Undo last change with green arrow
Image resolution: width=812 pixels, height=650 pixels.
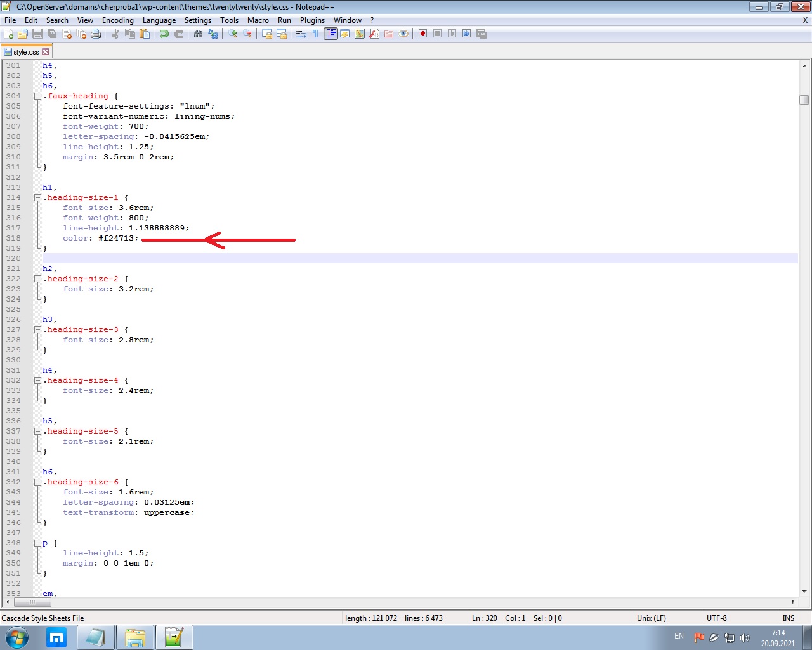pyautogui.click(x=164, y=34)
